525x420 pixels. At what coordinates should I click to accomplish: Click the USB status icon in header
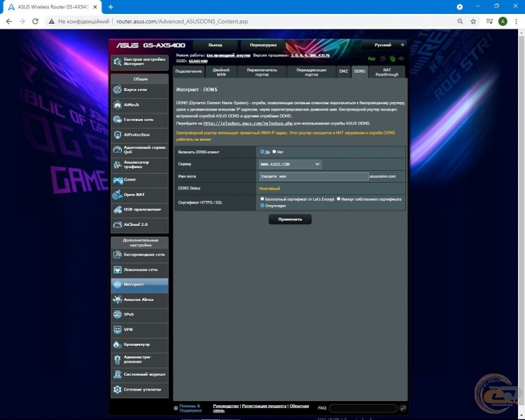point(401,59)
